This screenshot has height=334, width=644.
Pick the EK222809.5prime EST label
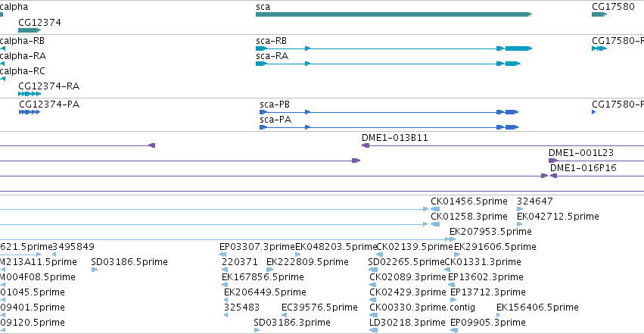pyautogui.click(x=307, y=262)
